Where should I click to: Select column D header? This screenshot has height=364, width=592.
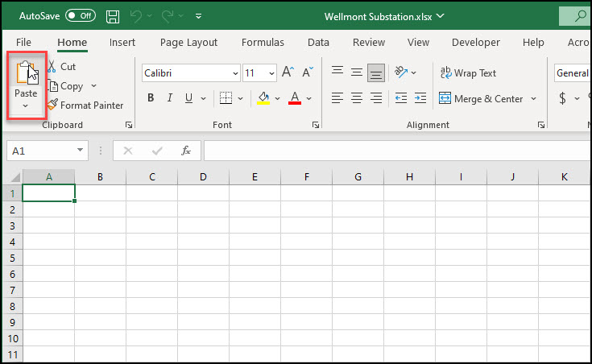[203, 176]
